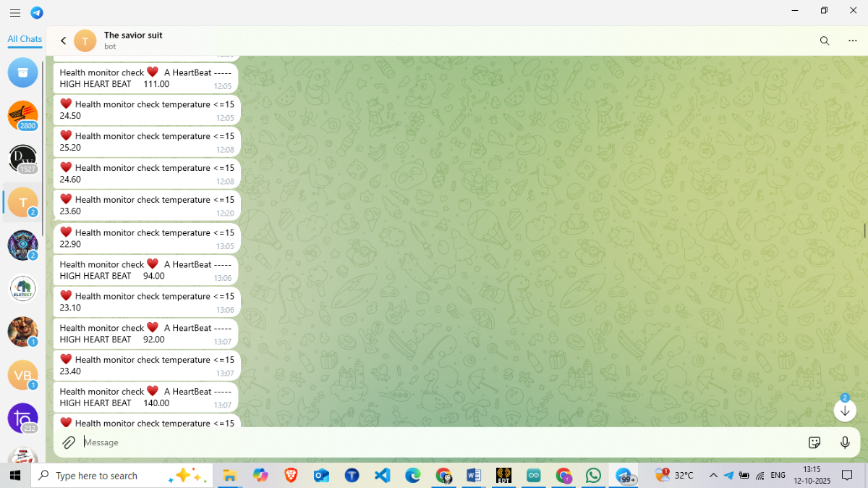Click inside the Message input field

[x=434, y=442]
